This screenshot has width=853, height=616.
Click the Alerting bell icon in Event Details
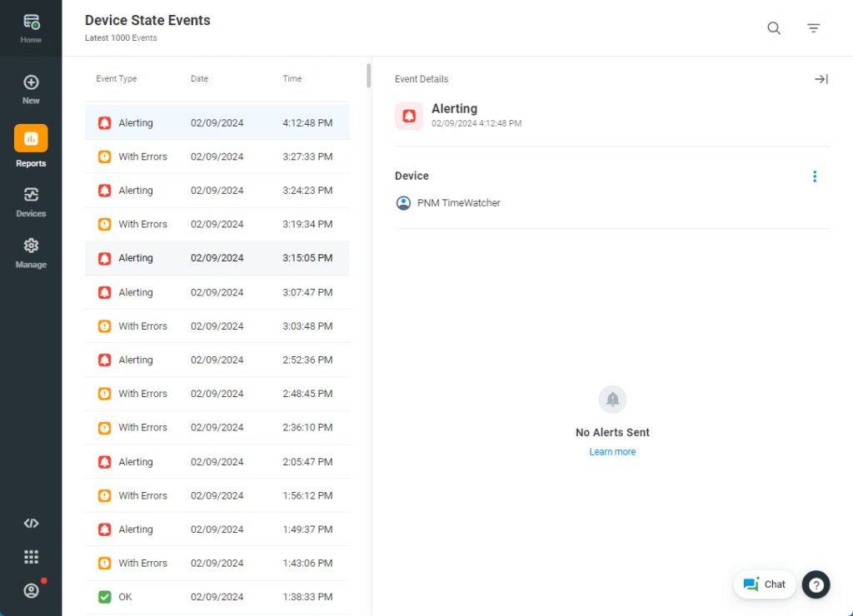[408, 116]
